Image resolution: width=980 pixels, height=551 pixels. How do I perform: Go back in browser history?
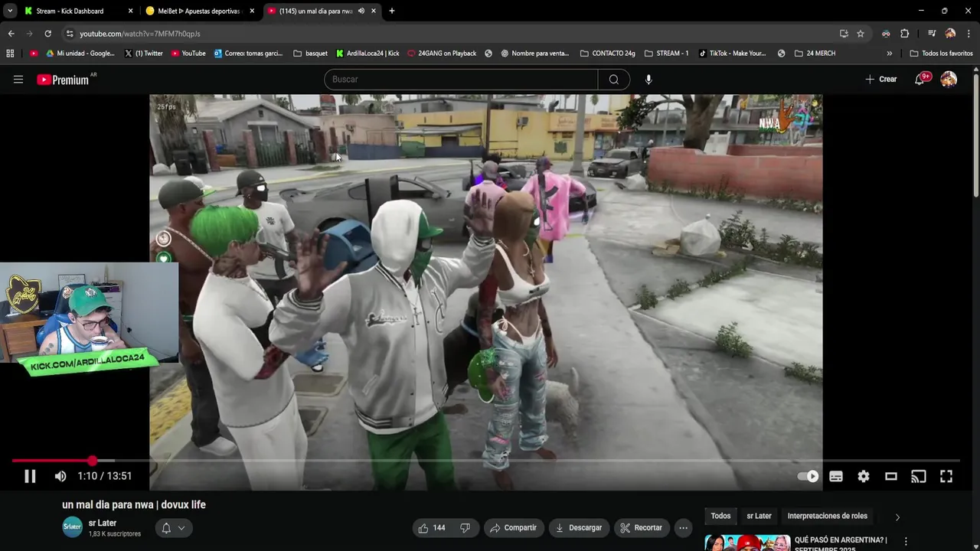pos(11,34)
